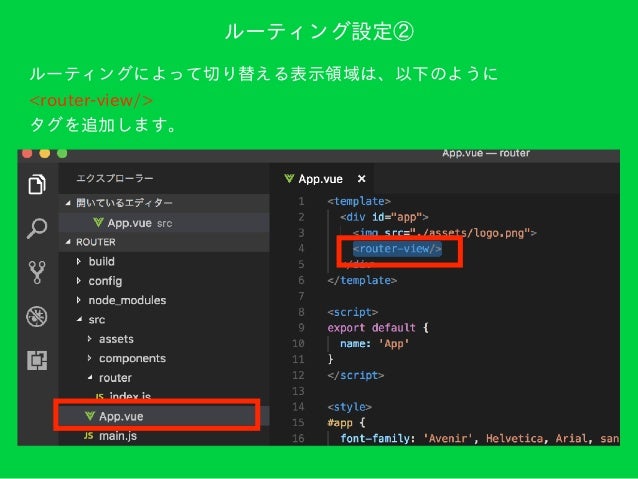
Task: Open the Source Control branch icon
Action: click(37, 272)
